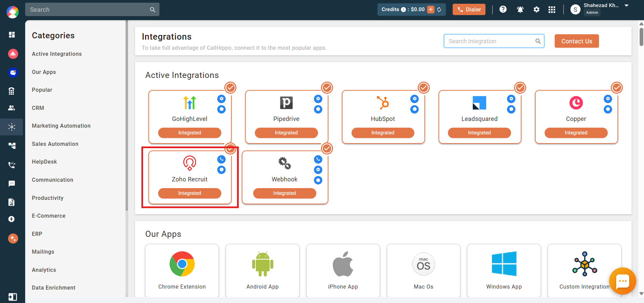Open Leadsquared settings gear icon

pos(511,99)
